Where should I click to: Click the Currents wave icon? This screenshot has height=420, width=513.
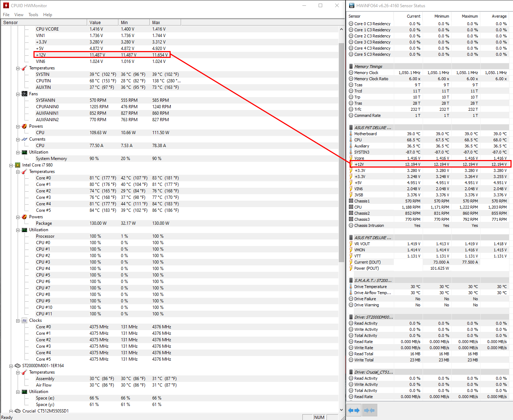(24, 139)
